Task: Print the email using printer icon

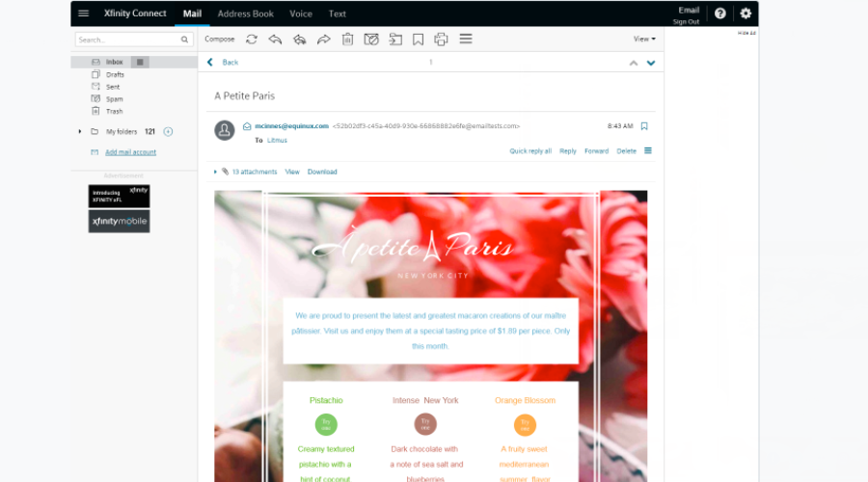Action: coord(441,40)
